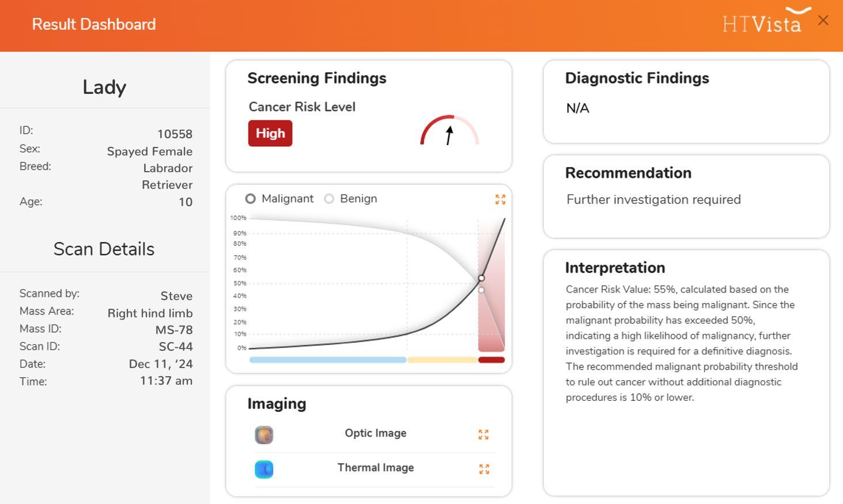Click the lower white marker on chart
The image size is (843, 504).
[482, 290]
